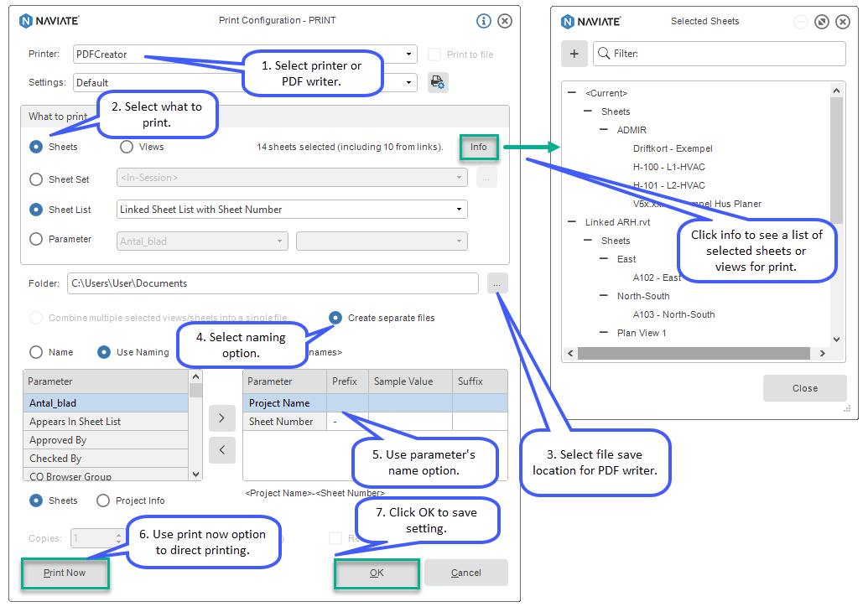Click the info icon in the title bar
868x612 pixels.
pos(483,21)
